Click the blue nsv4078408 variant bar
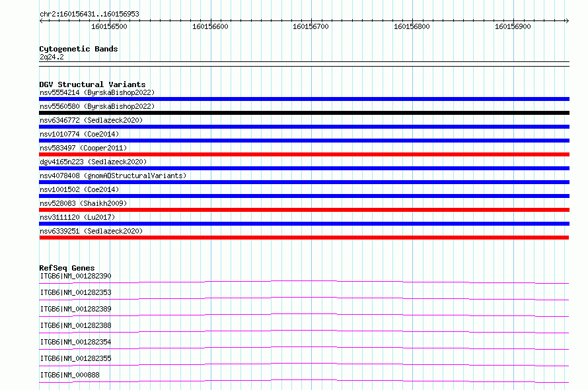The height and width of the screenshot is (390, 588). pos(304,182)
